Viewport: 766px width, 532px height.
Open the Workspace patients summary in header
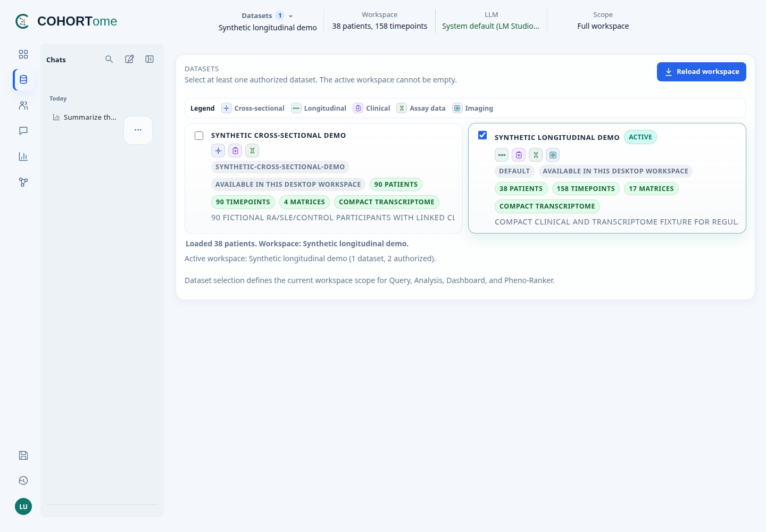point(380,21)
